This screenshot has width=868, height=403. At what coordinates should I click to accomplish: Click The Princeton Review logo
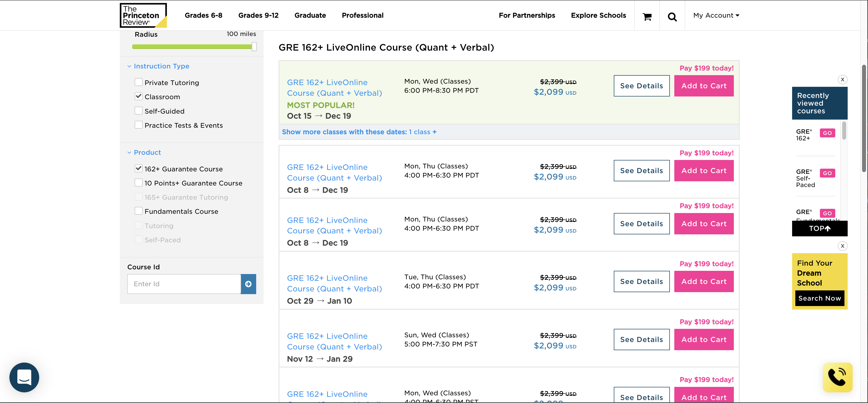tap(143, 15)
